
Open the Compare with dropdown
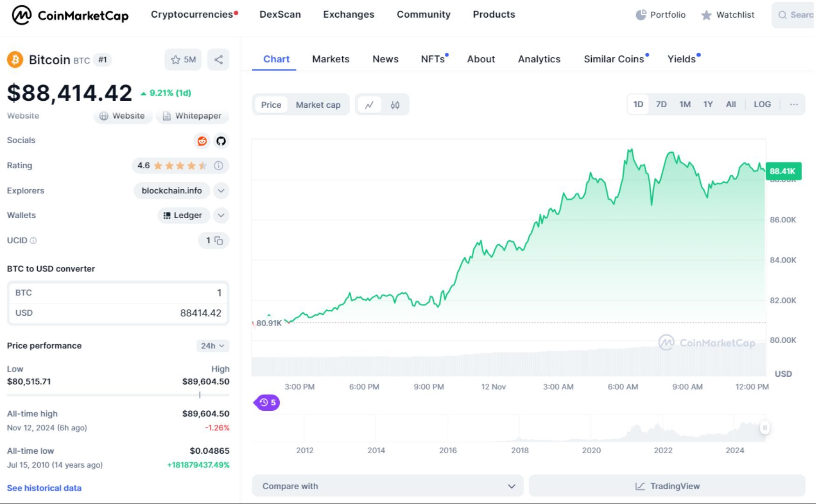(x=387, y=486)
